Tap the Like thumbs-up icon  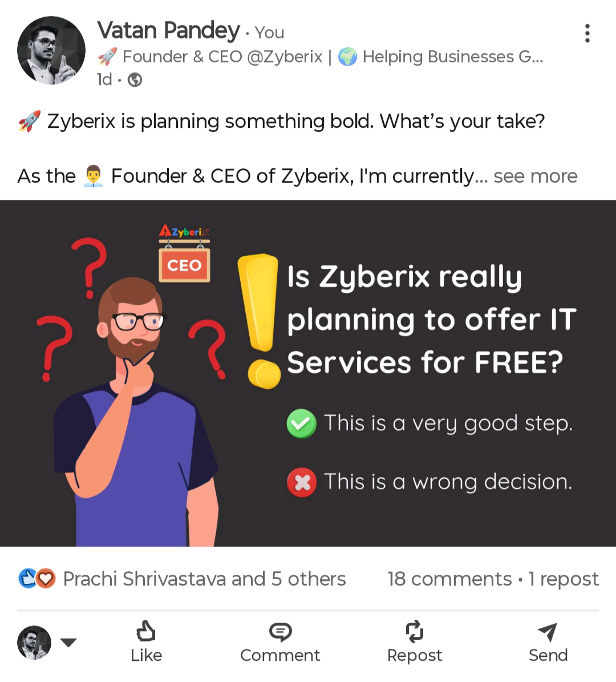click(x=146, y=632)
